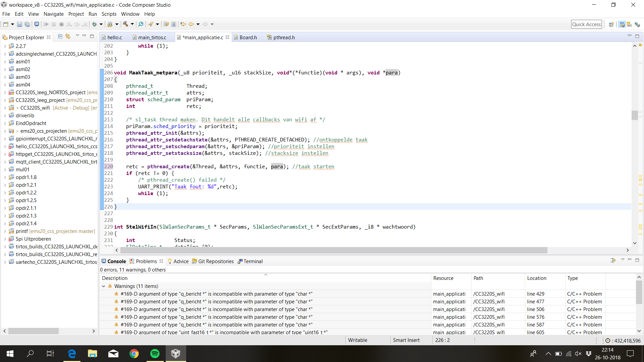The height and width of the screenshot is (362, 644).
Task: Start debugging with the green bug icon
Action: pyautogui.click(x=95, y=24)
